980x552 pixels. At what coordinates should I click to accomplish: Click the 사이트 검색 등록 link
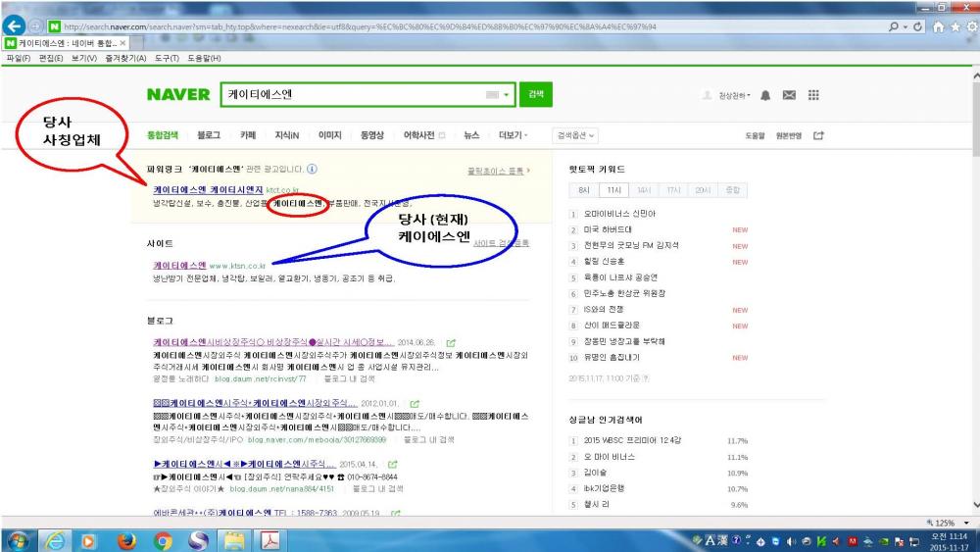point(501,243)
